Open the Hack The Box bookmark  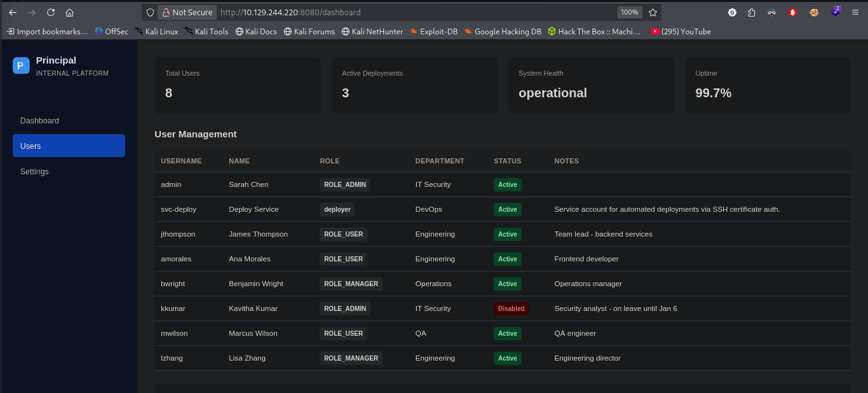pyautogui.click(x=594, y=31)
